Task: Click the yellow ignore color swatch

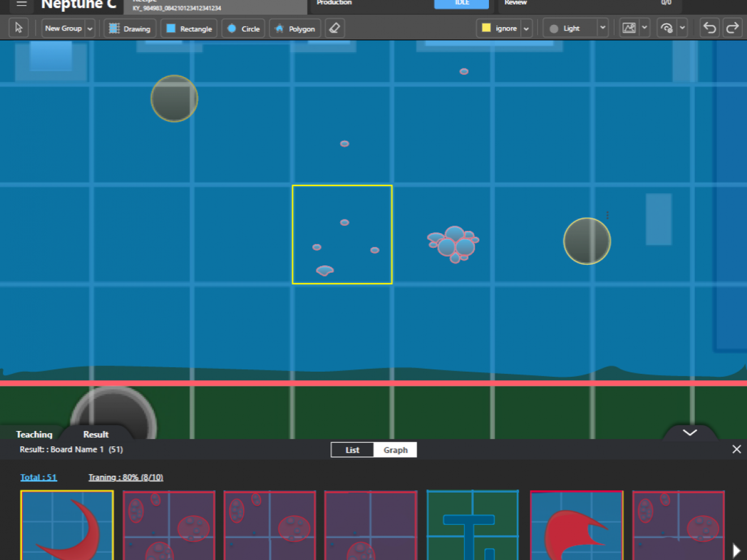Action: pyautogui.click(x=486, y=28)
